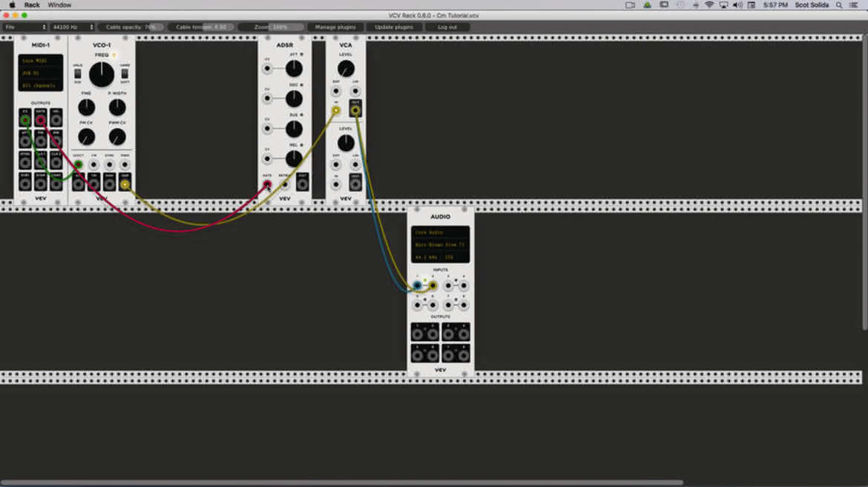Screen dimensions: 868x487
Task: Open the MIDI-1 device selector on display
Action: [40, 73]
